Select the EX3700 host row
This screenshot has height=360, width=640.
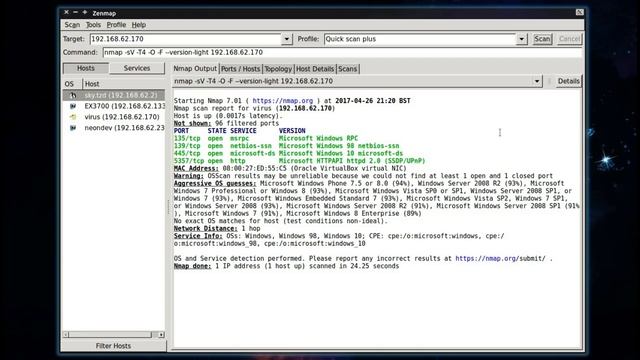(114, 106)
